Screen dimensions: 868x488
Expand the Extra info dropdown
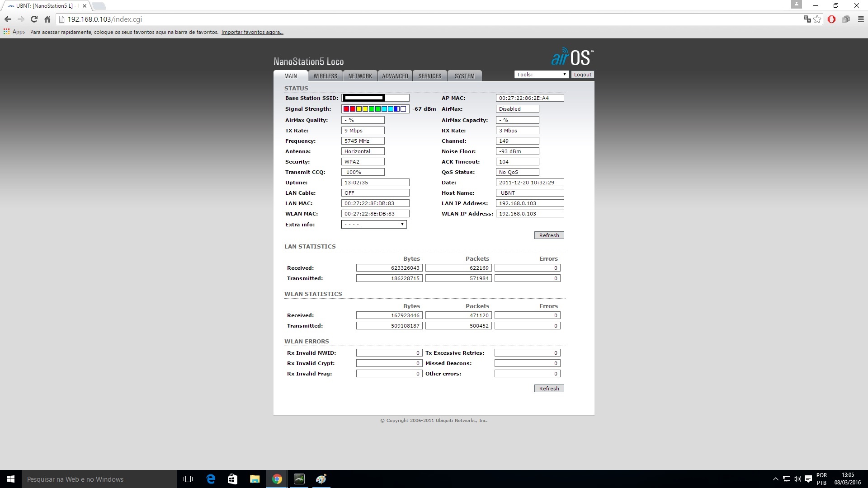374,225
